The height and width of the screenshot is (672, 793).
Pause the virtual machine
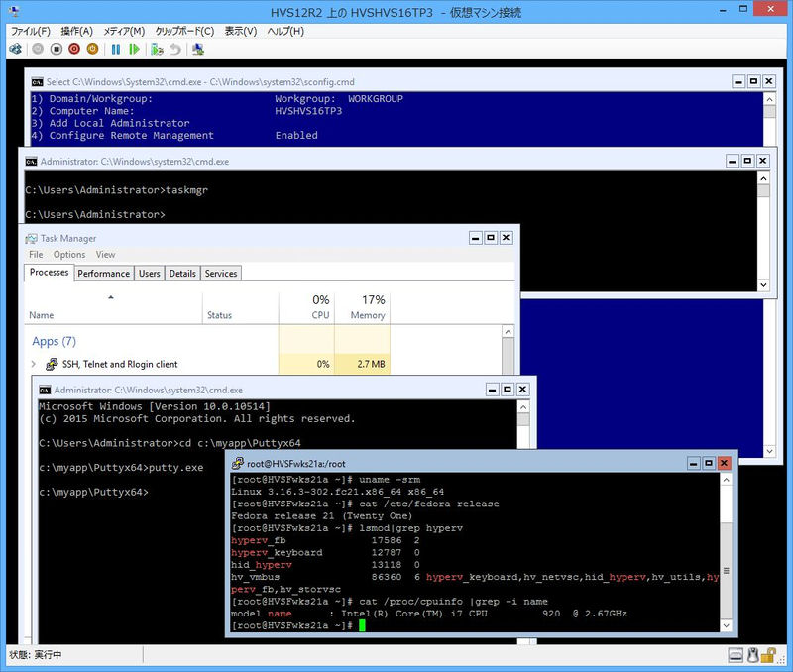(116, 49)
